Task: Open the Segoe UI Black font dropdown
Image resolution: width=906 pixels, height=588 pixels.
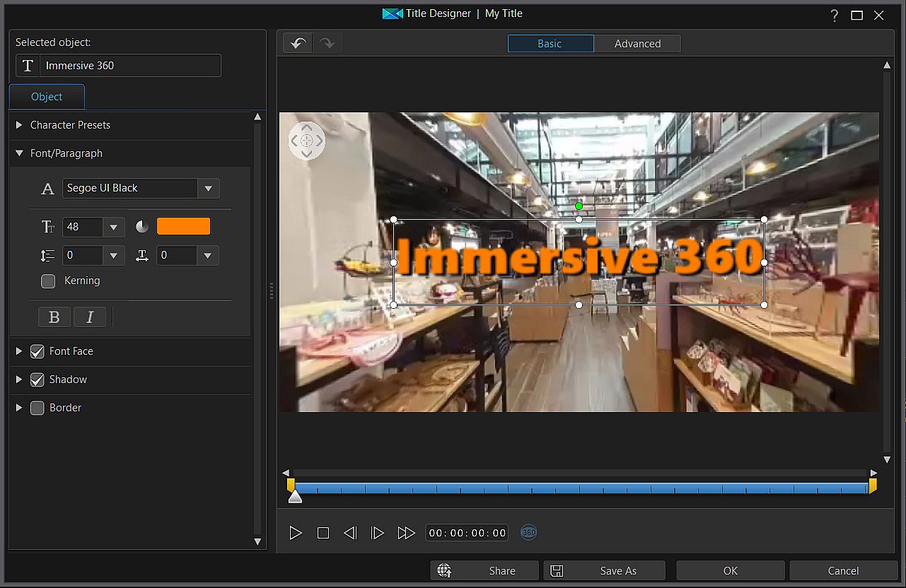Action: (x=208, y=189)
